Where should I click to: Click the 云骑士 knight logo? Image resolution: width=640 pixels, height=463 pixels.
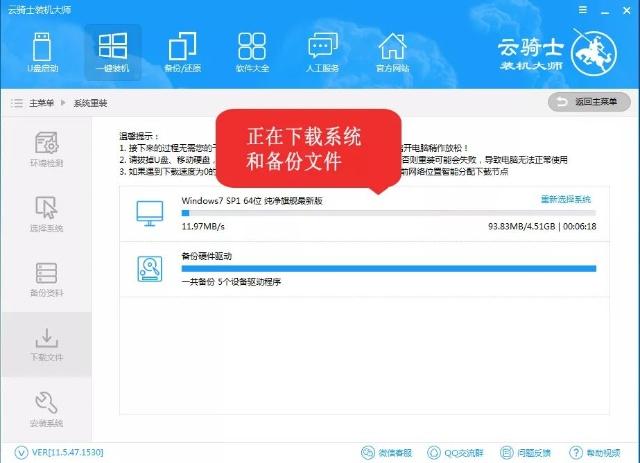pyautogui.click(x=593, y=53)
